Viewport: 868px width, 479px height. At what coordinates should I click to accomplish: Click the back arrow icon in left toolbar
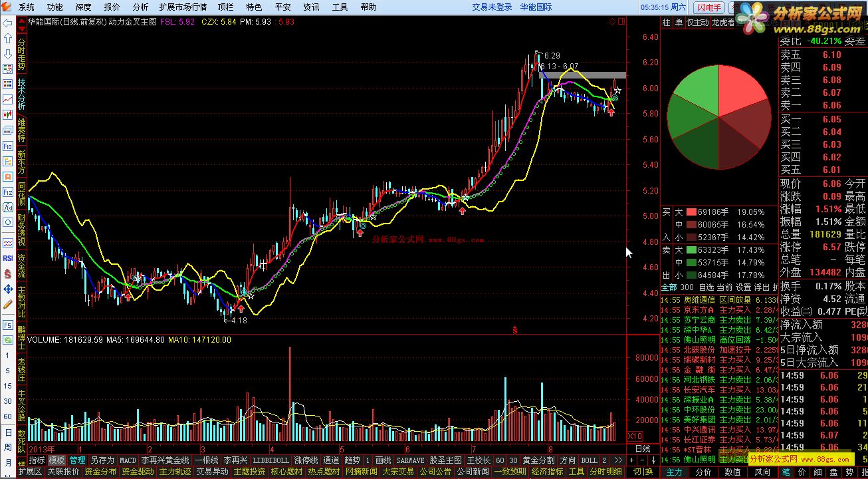7,23
